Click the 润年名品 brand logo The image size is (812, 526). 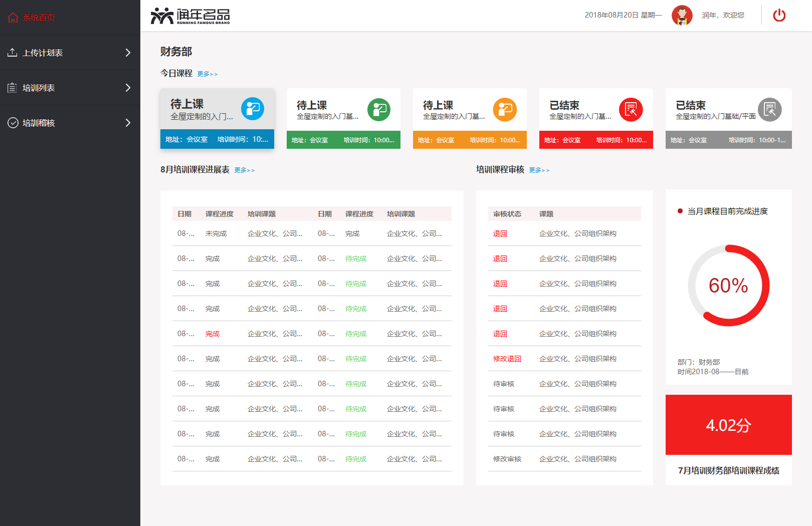(x=190, y=16)
